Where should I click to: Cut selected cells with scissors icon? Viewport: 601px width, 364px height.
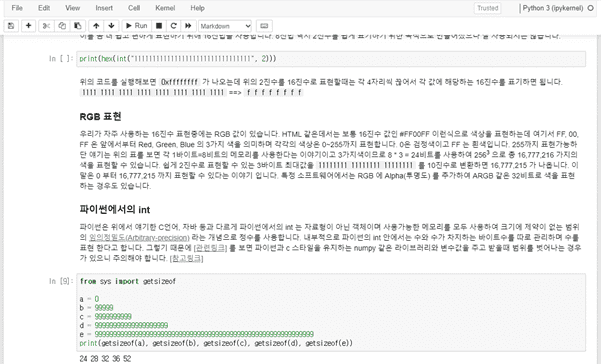click(46, 26)
